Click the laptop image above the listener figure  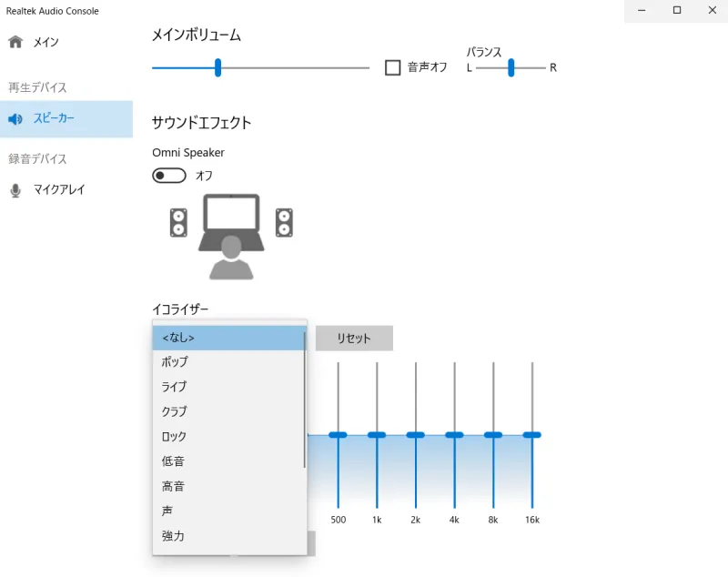click(x=232, y=217)
